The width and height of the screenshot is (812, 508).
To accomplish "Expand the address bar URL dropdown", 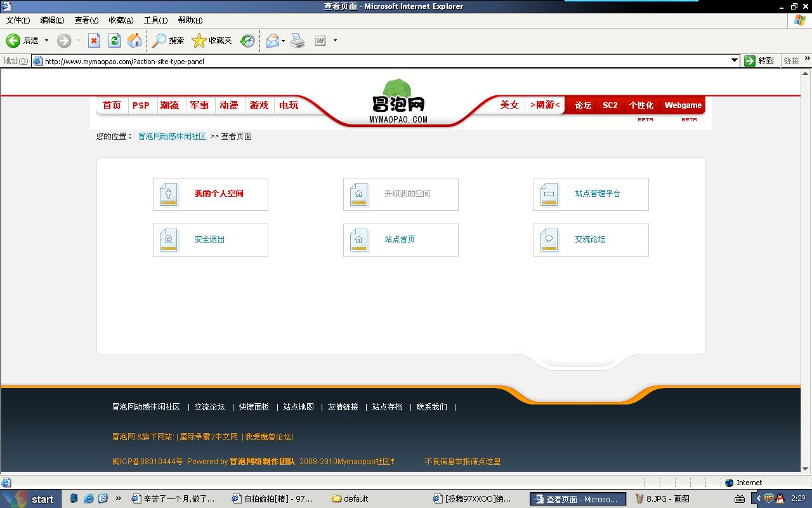I will point(735,61).
